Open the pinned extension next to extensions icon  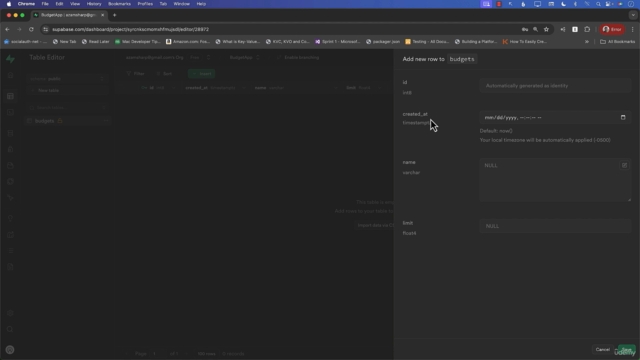pyautogui.click(x=575, y=29)
